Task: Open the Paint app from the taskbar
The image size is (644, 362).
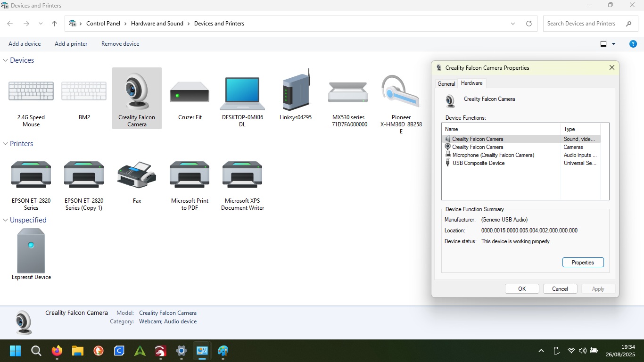Action: point(223,351)
